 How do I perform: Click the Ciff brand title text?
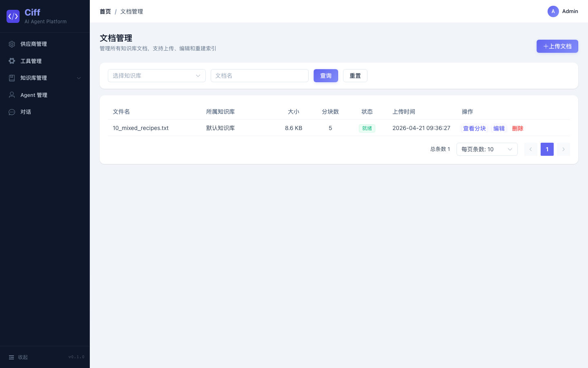(x=33, y=13)
